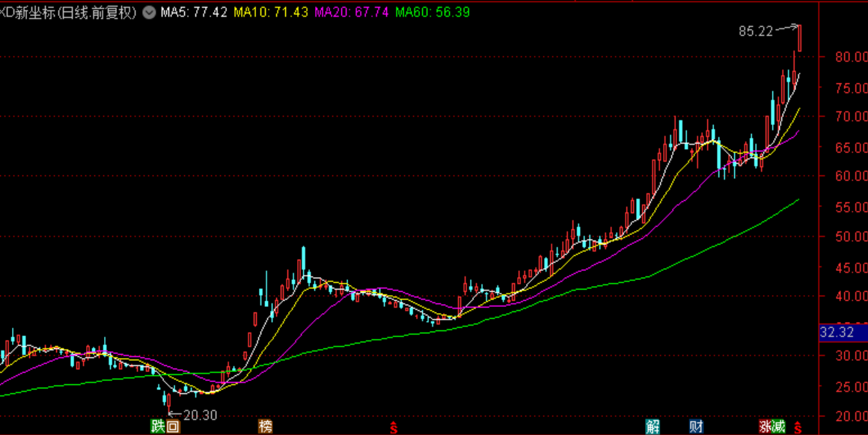Click the 32.32 price tag on axis
The image size is (868, 435).
[837, 331]
